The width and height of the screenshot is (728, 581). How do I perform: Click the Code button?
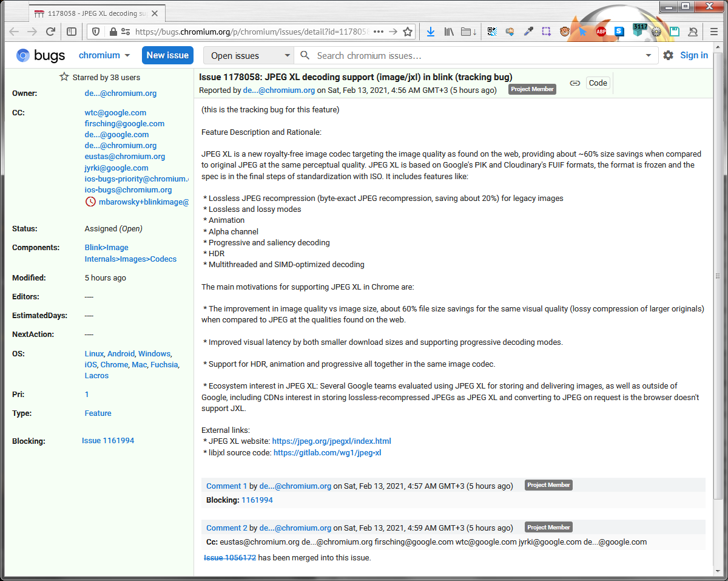click(x=598, y=83)
